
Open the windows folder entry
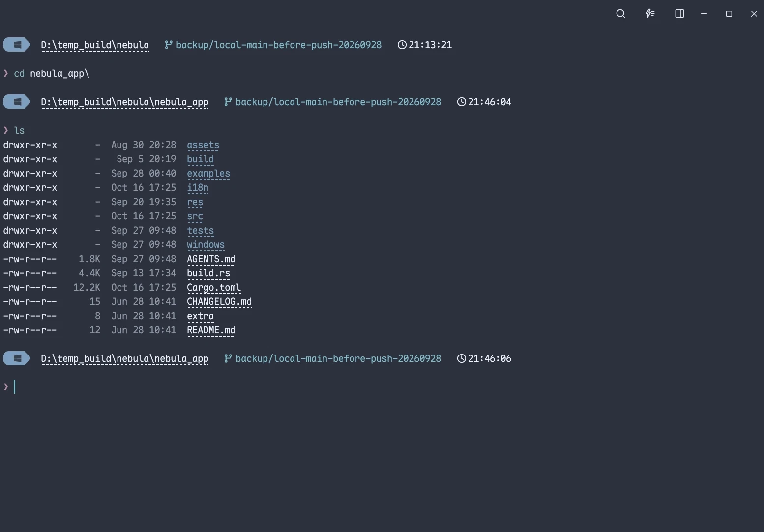click(206, 245)
